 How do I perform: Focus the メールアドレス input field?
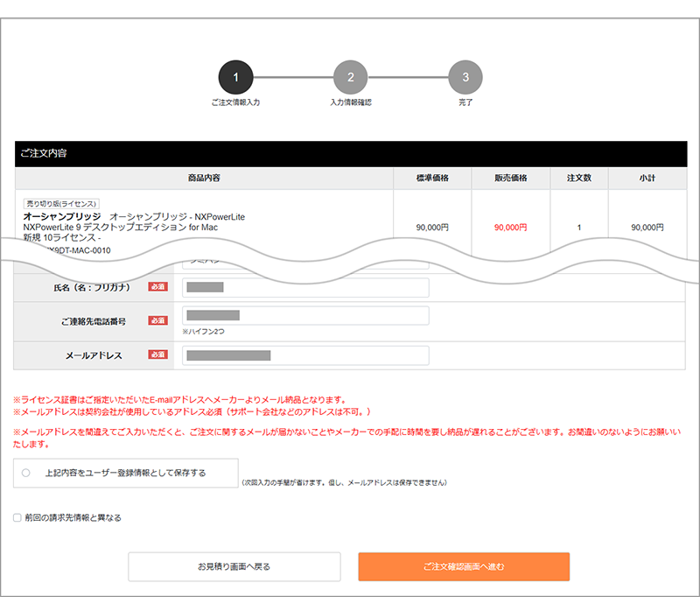click(305, 355)
